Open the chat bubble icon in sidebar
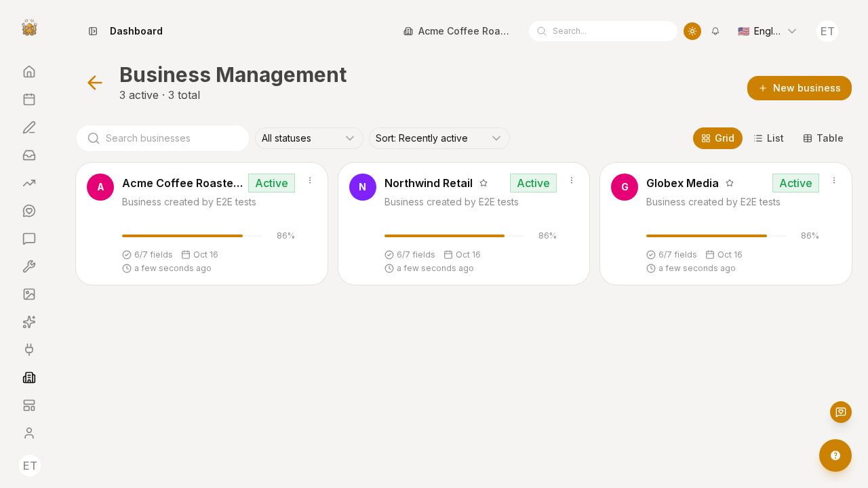The width and height of the screenshot is (868, 488). [29, 239]
